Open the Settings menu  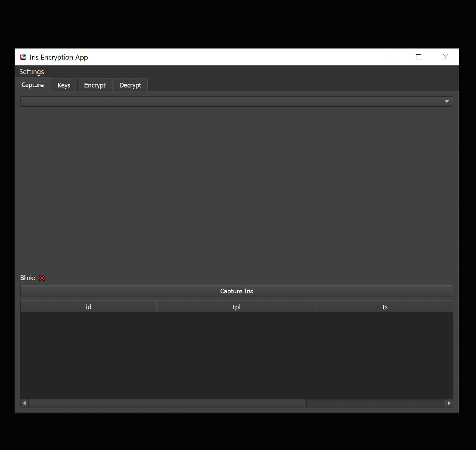coord(31,71)
